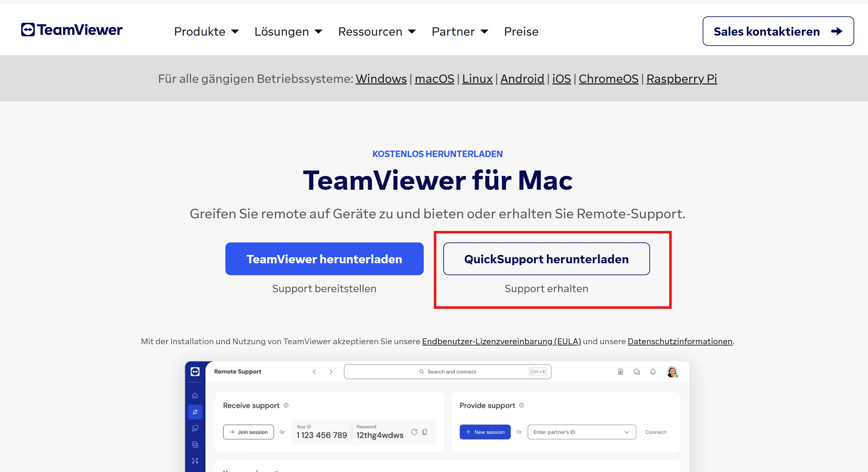The width and height of the screenshot is (868, 472).
Task: Click the Remote Support title in app preview
Action: click(238, 371)
